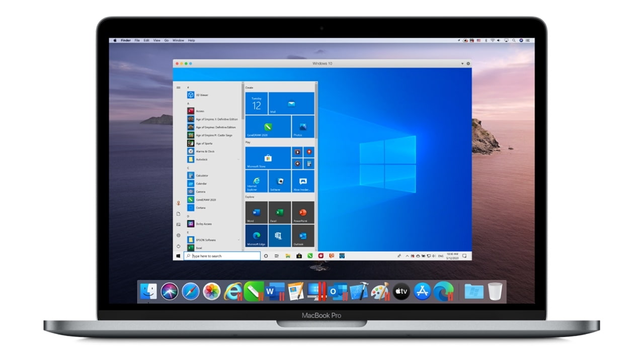Open Xcode from the Dock
This screenshot has width=644, height=362.
tap(359, 291)
